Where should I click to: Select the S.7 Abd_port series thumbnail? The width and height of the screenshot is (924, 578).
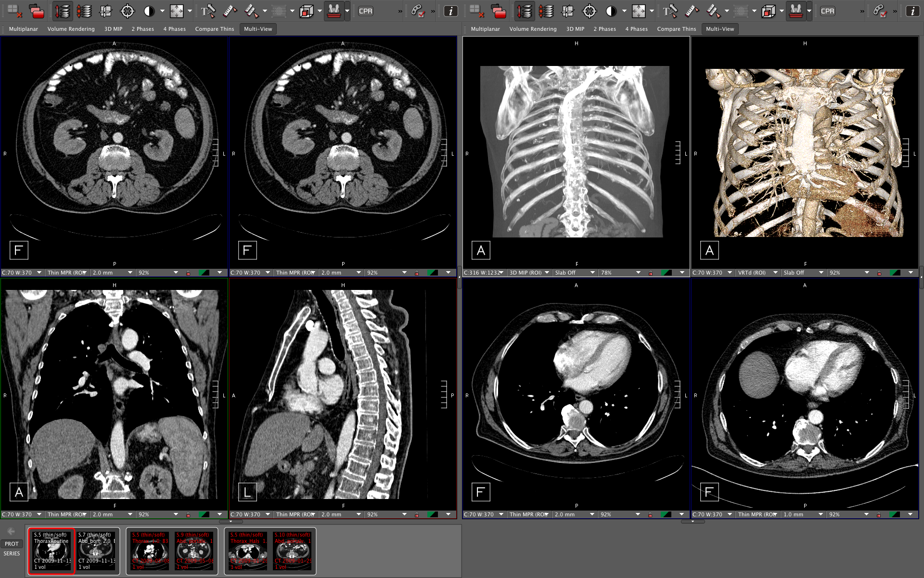point(97,551)
